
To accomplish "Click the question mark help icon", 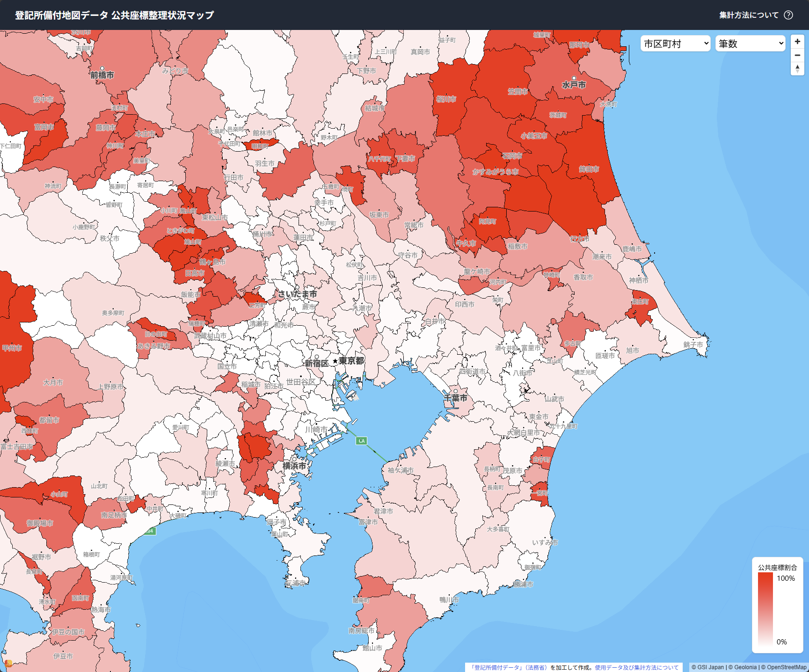I will point(788,15).
